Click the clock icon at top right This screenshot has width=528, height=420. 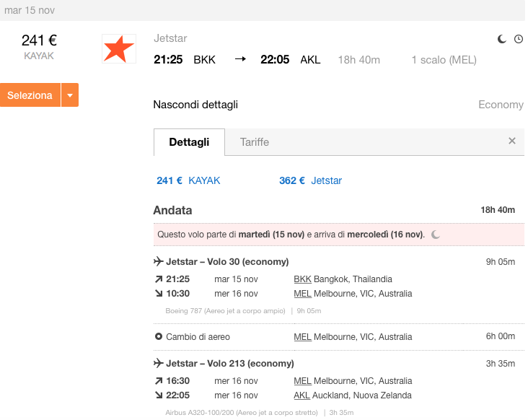519,39
